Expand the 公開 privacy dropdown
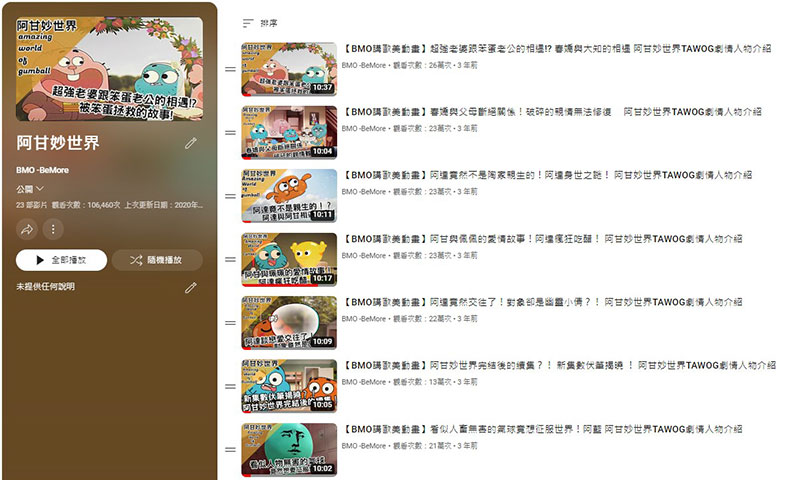Screen dimensions: 800x480 tap(30, 189)
